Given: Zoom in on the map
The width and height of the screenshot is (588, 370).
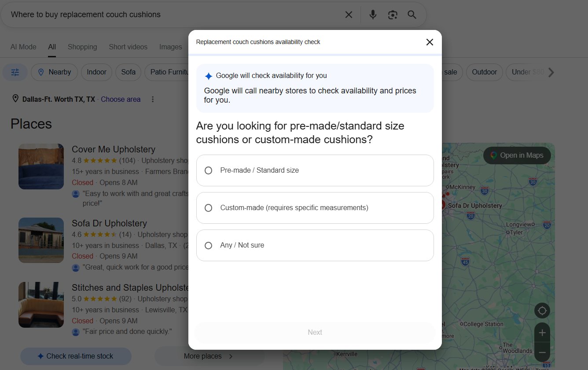Looking at the screenshot, I should (x=542, y=333).
